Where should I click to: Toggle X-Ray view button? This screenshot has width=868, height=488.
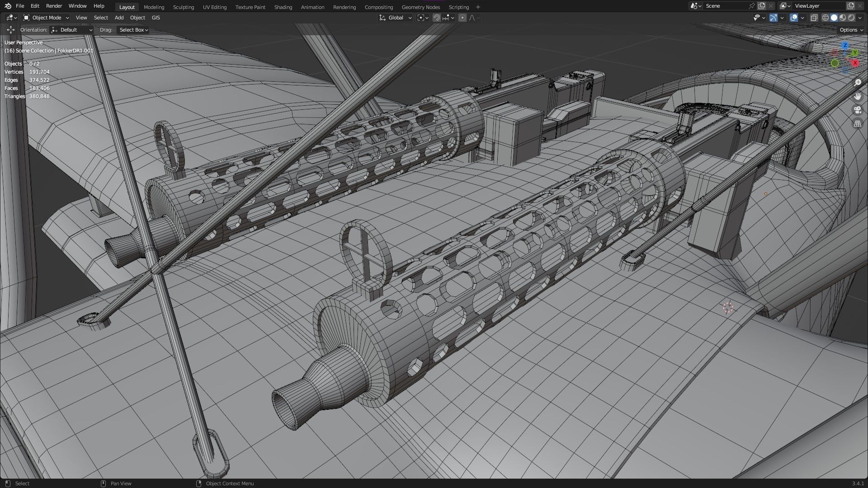pyautogui.click(x=814, y=18)
